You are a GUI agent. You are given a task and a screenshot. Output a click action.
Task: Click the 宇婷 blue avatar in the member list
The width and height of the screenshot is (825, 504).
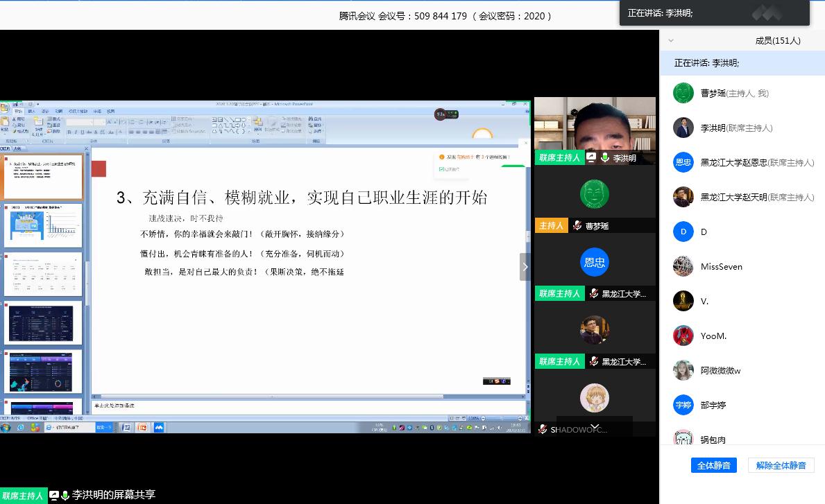pyautogui.click(x=683, y=405)
